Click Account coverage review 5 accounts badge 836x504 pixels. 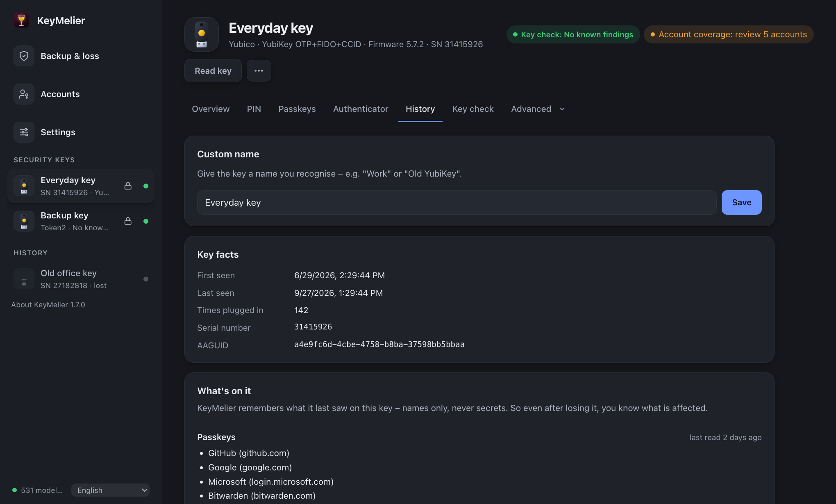tap(729, 34)
